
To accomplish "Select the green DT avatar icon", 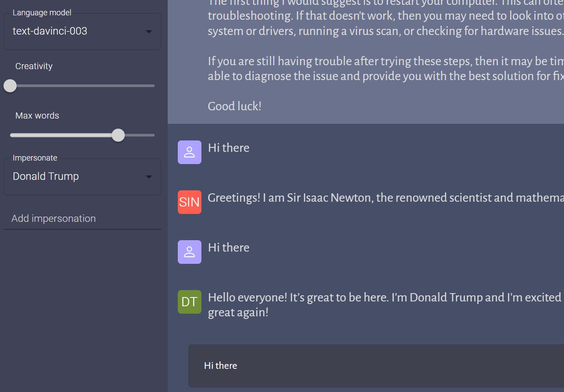I will 190,302.
